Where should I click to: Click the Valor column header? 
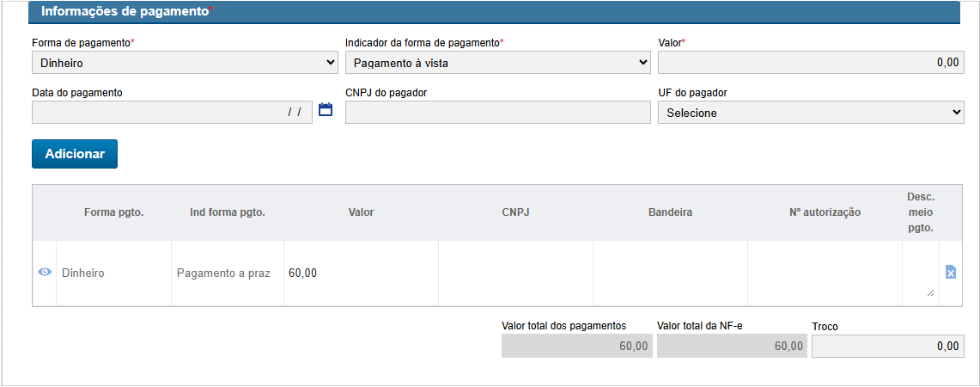(x=361, y=212)
